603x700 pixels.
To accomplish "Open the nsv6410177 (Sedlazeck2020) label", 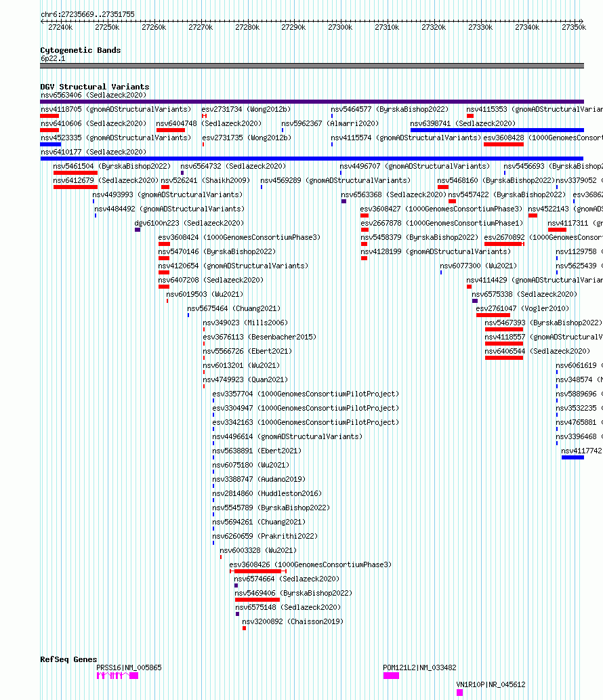I will tap(93, 152).
